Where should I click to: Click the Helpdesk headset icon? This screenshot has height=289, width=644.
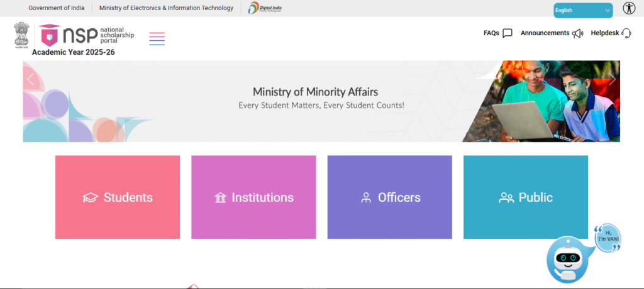click(626, 33)
